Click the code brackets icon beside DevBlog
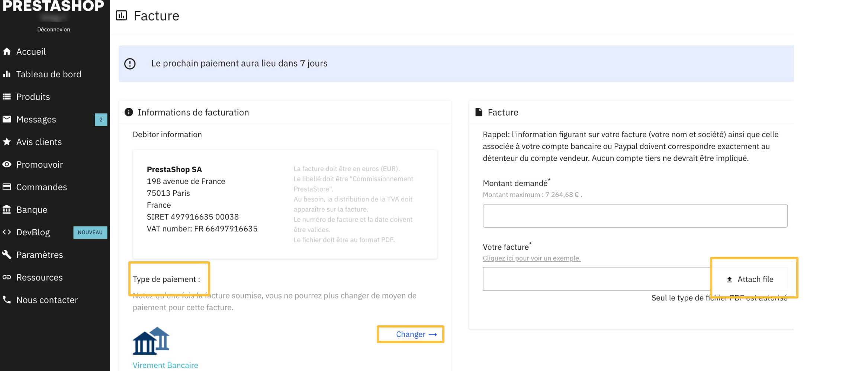This screenshot has width=868, height=371. [7, 232]
